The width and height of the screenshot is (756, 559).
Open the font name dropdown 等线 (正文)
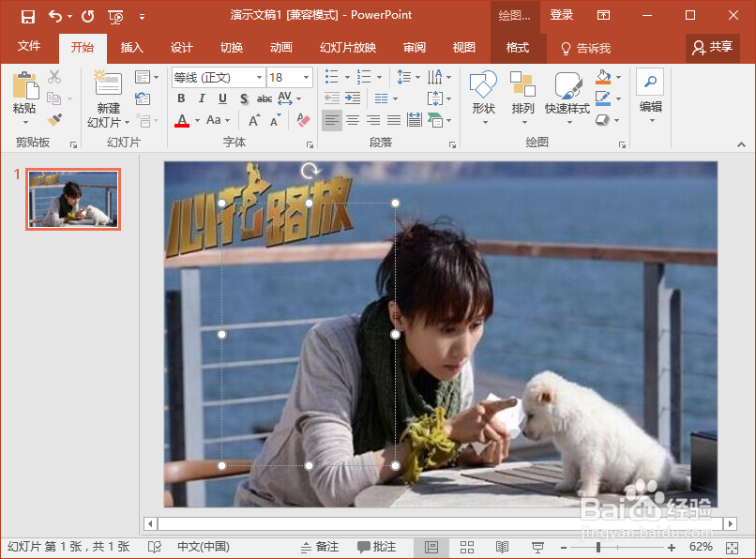coord(259,77)
